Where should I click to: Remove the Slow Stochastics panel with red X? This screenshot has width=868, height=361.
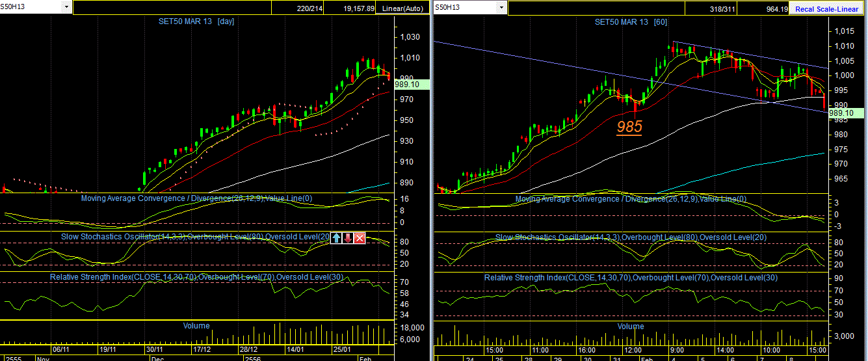pyautogui.click(x=360, y=238)
